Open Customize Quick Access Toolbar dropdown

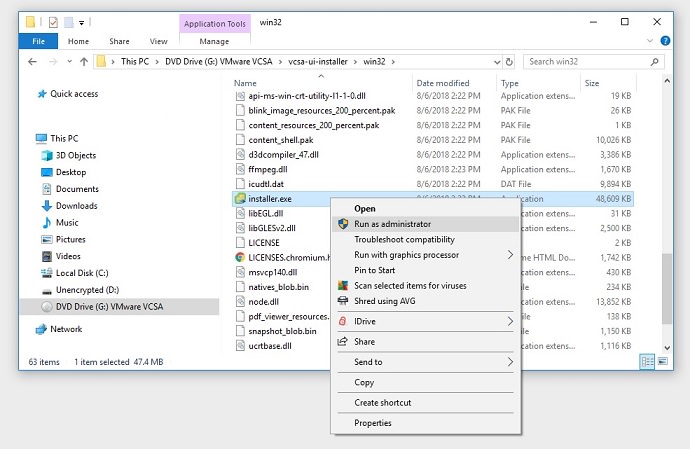click(x=81, y=22)
